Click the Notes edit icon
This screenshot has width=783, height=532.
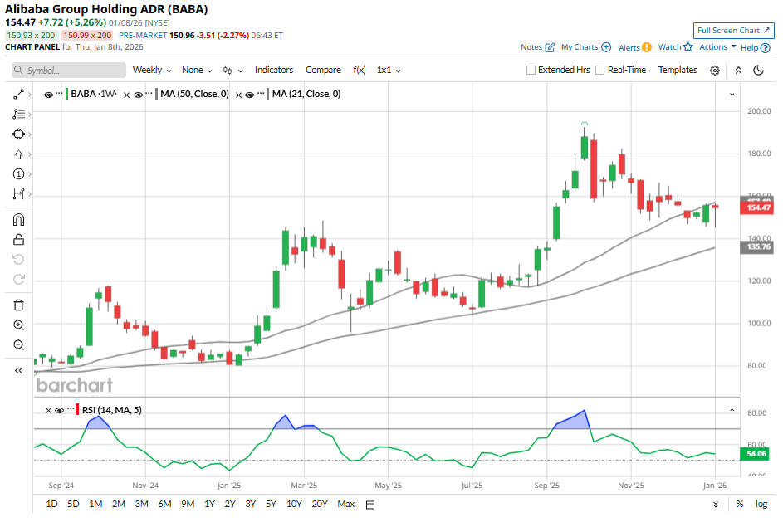click(x=550, y=47)
